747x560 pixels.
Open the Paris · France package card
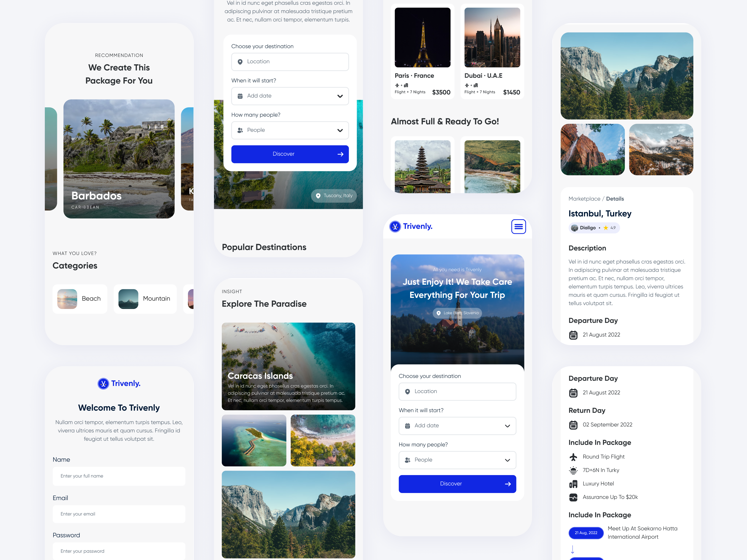pos(422,51)
